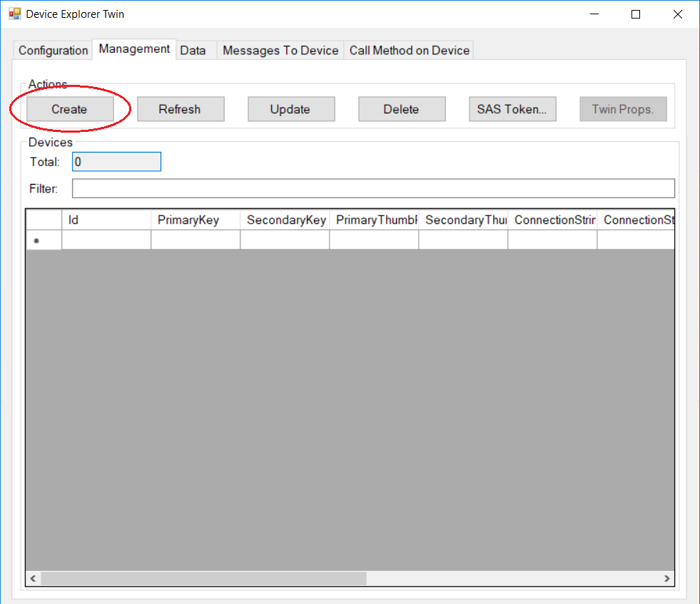The height and width of the screenshot is (604, 700).
Task: Open the Configuration tab
Action: (53, 51)
